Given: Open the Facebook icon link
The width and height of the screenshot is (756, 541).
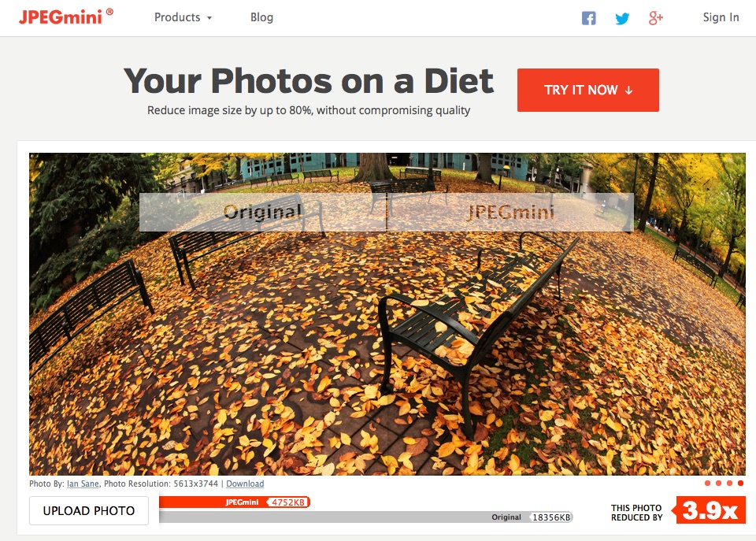Looking at the screenshot, I should point(589,18).
